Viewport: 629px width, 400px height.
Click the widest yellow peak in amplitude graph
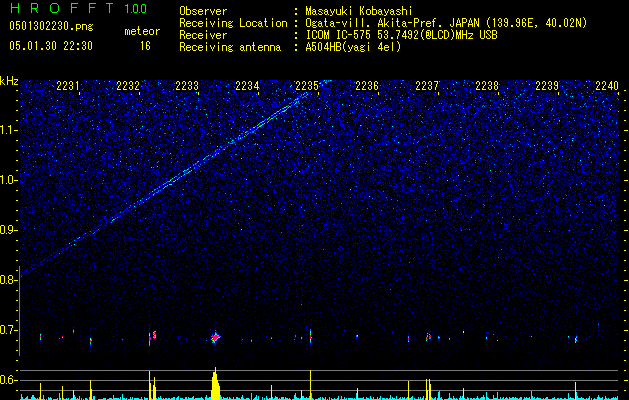point(216,384)
